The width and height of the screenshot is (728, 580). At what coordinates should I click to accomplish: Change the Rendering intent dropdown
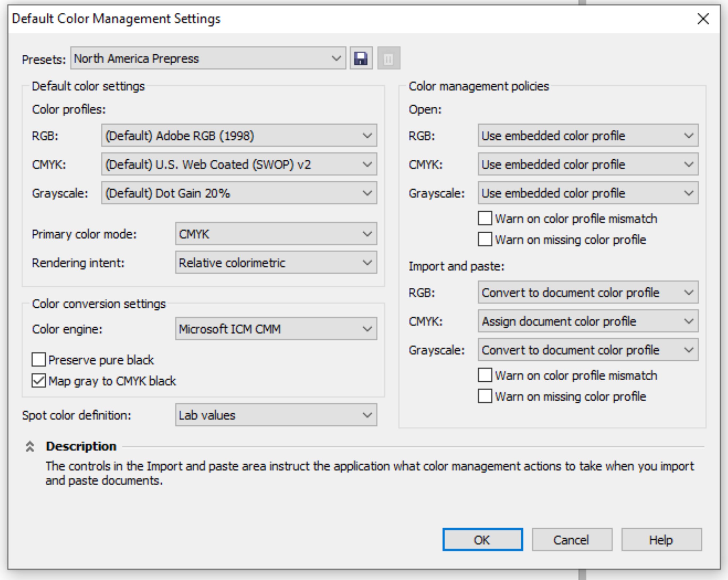(x=276, y=263)
